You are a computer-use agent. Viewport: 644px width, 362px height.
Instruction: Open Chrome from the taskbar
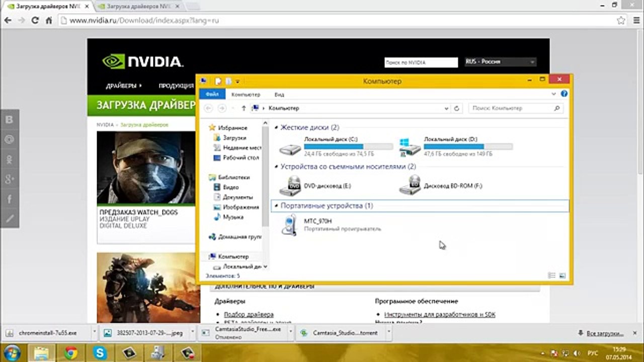pyautogui.click(x=71, y=352)
